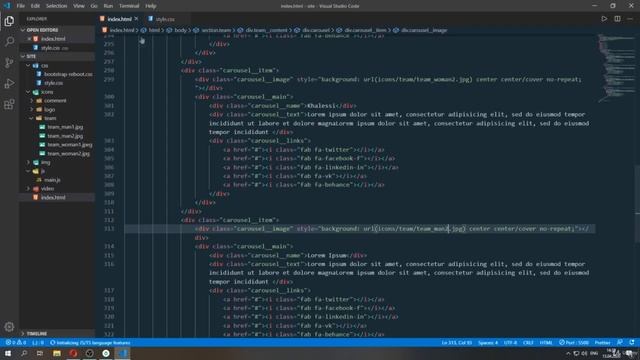Open the Explorer view in activity bar
The image size is (640, 360).
9,21
